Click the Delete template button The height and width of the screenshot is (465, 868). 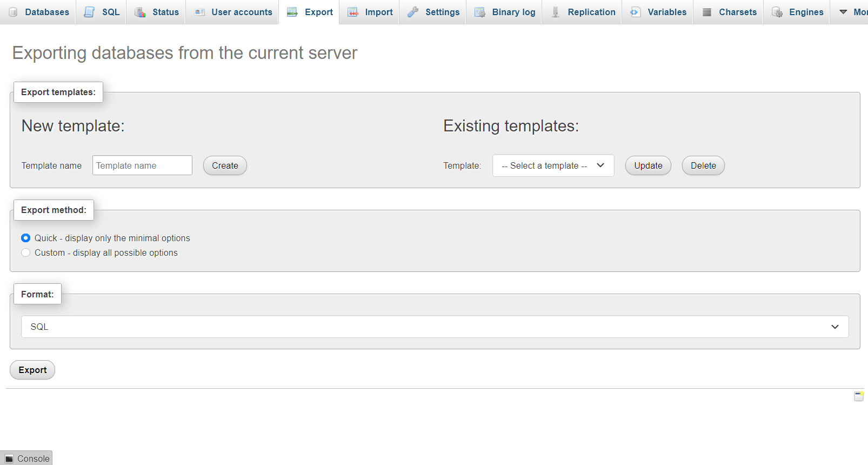tap(703, 165)
